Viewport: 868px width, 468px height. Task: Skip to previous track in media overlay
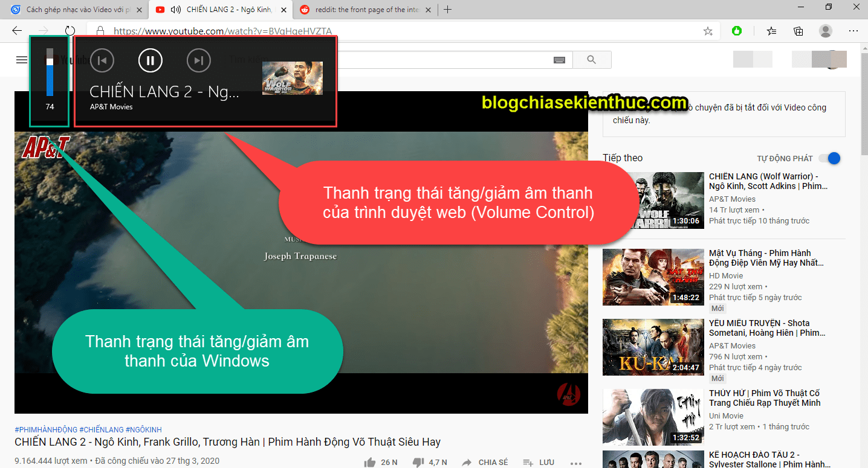tap(102, 60)
